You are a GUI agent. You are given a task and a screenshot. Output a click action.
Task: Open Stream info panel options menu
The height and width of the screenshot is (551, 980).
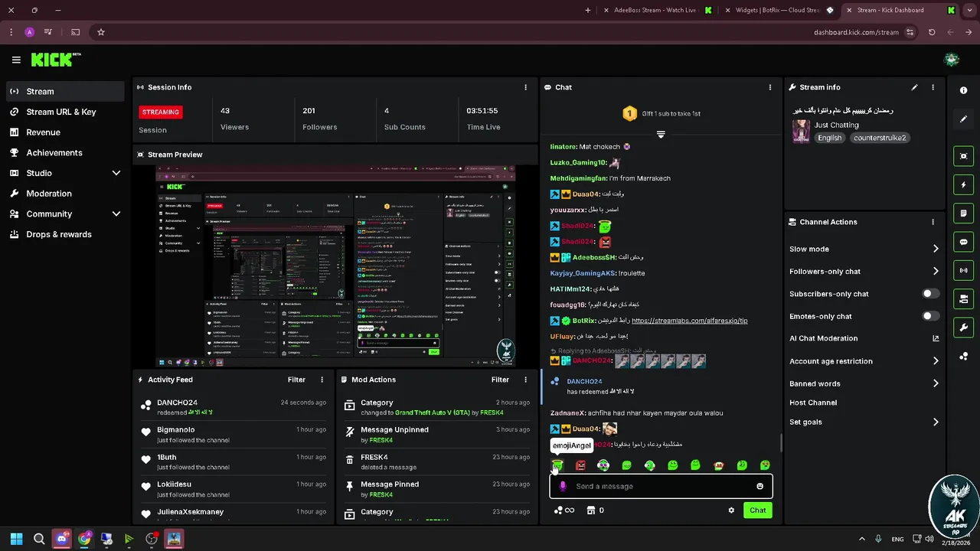tap(933, 87)
